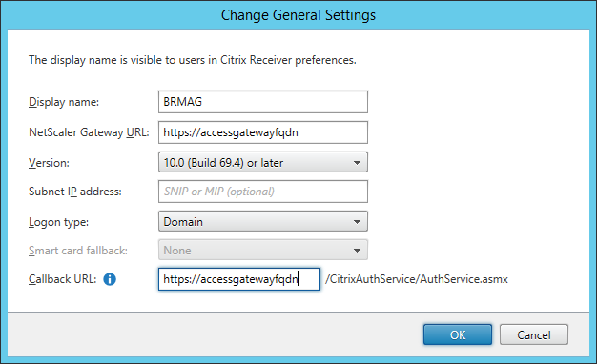Click the disabled Smart card fallback dropdown showing None
Screen dimensions: 597x364
[x=263, y=250]
